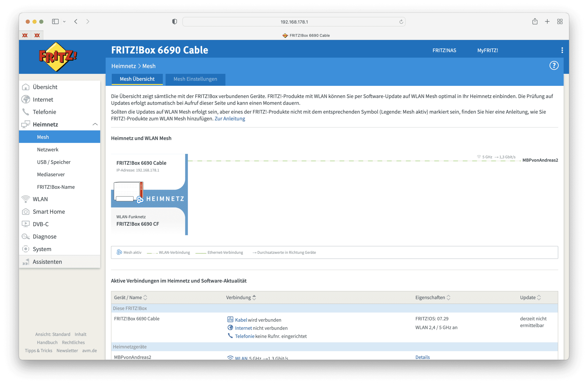This screenshot has width=588, height=385.
Task: Click the FRITZ! logo
Action: pos(58,57)
